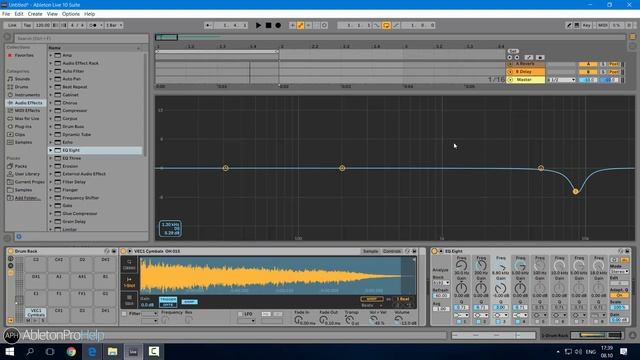Toggle the Drum Rack device activator
Screen dimensions: 640x360
(x=11, y=251)
